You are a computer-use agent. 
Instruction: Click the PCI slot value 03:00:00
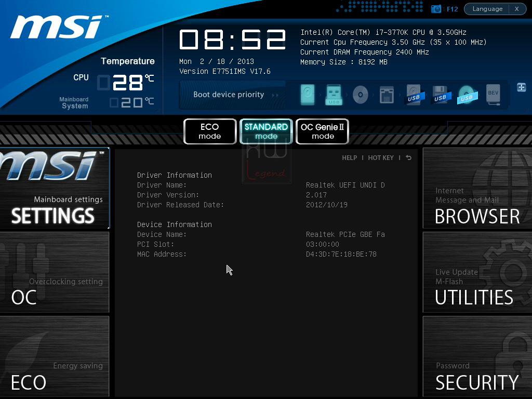click(x=322, y=244)
